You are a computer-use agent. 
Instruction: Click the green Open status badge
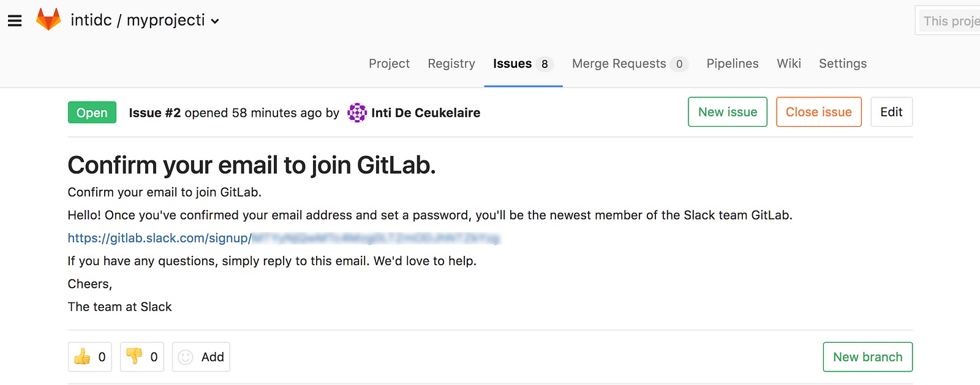click(x=92, y=113)
